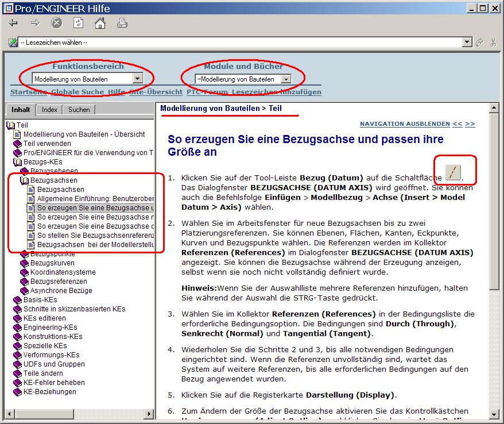The width and height of the screenshot is (504, 424).
Task: Open the Module und Bücher dropdown
Action: 286,79
